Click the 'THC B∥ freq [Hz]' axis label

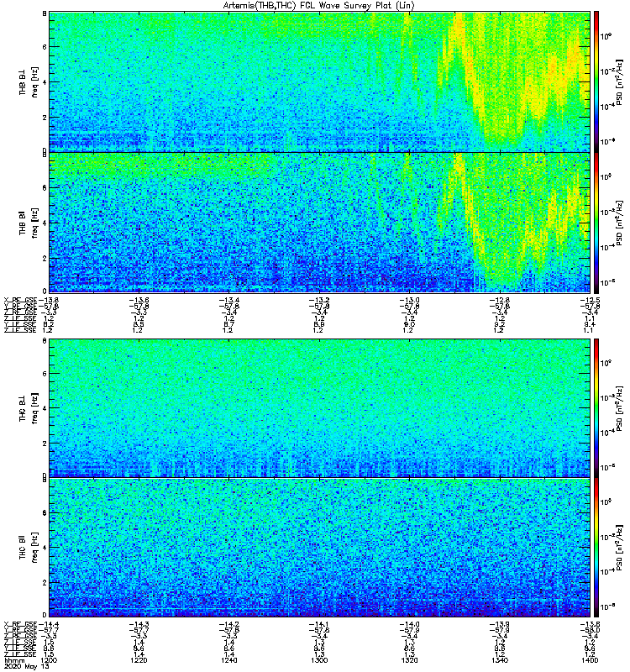coord(29,548)
